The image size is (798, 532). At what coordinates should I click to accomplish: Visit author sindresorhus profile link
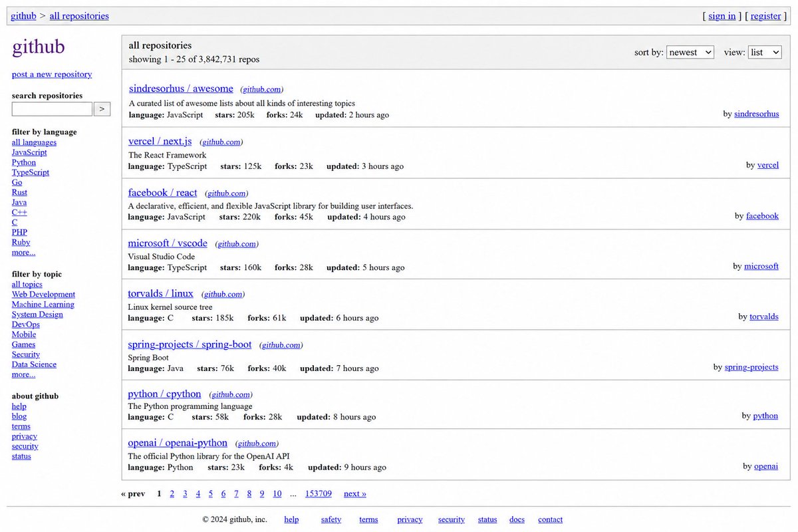pos(756,114)
